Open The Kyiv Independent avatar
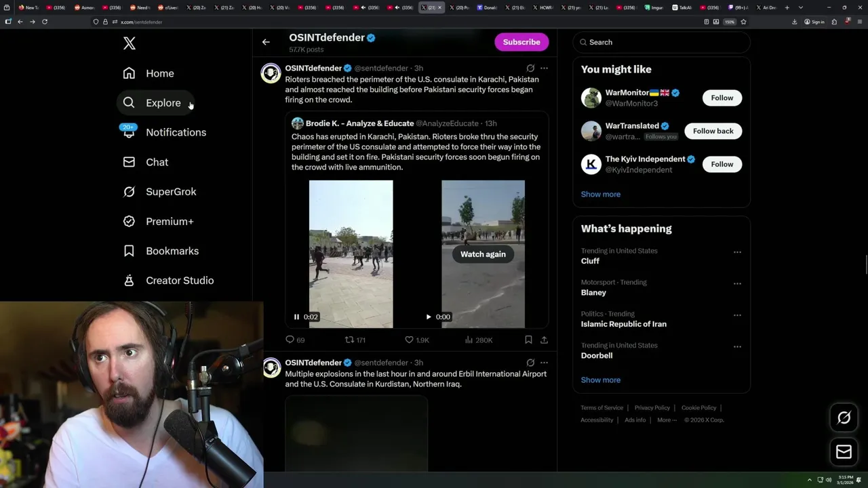 pos(591,164)
